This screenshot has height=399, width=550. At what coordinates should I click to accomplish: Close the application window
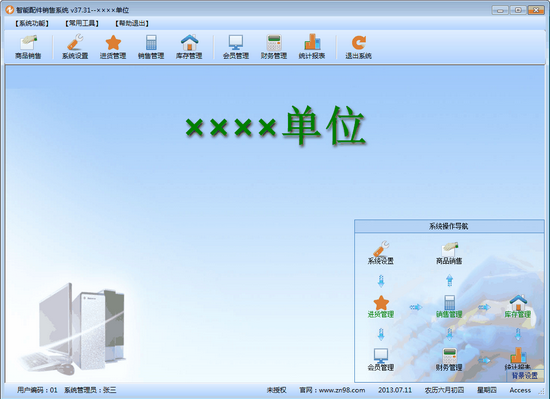click(x=536, y=10)
